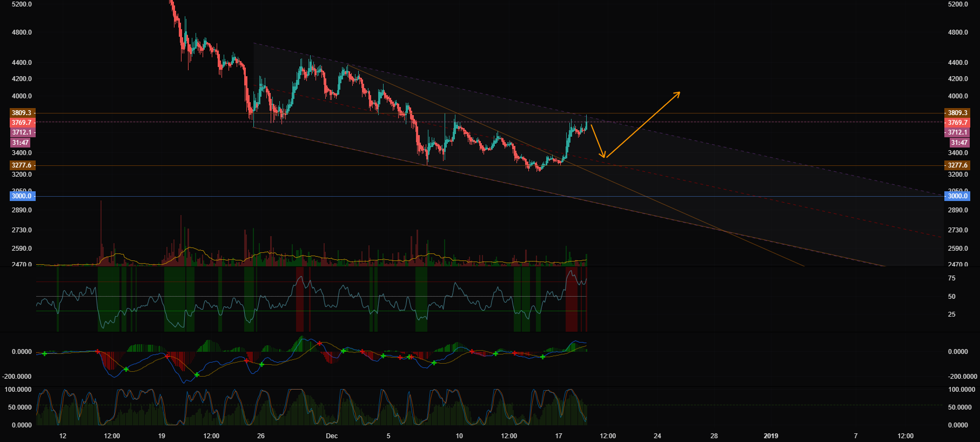This screenshot has width=980, height=442.
Task: Click the 31:47 countdown label on left axis
Action: coord(21,143)
